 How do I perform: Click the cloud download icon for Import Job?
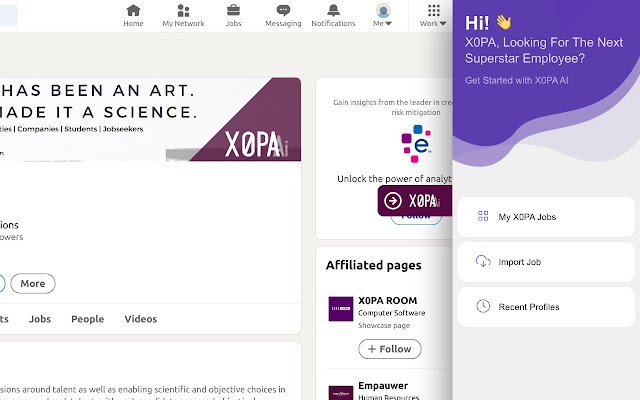[x=483, y=261]
